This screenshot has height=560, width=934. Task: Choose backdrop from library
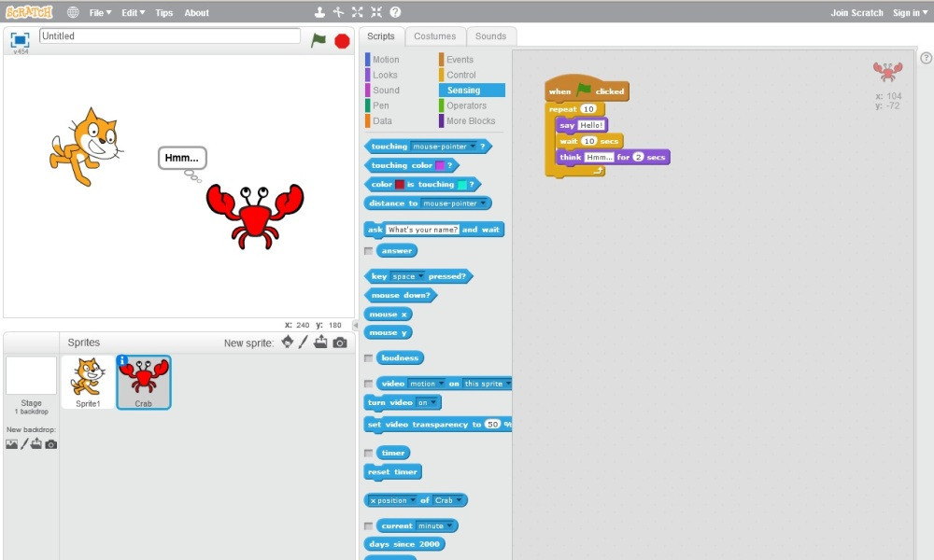[x=11, y=444]
